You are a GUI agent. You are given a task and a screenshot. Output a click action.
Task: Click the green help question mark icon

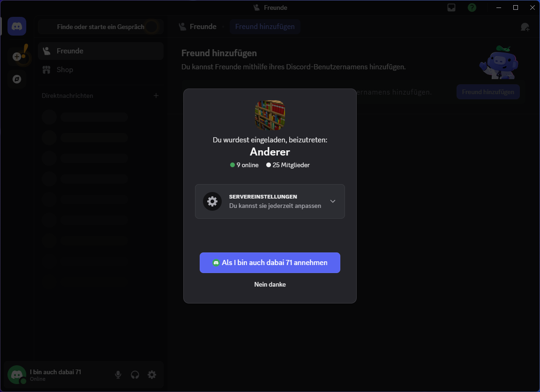point(472,7)
